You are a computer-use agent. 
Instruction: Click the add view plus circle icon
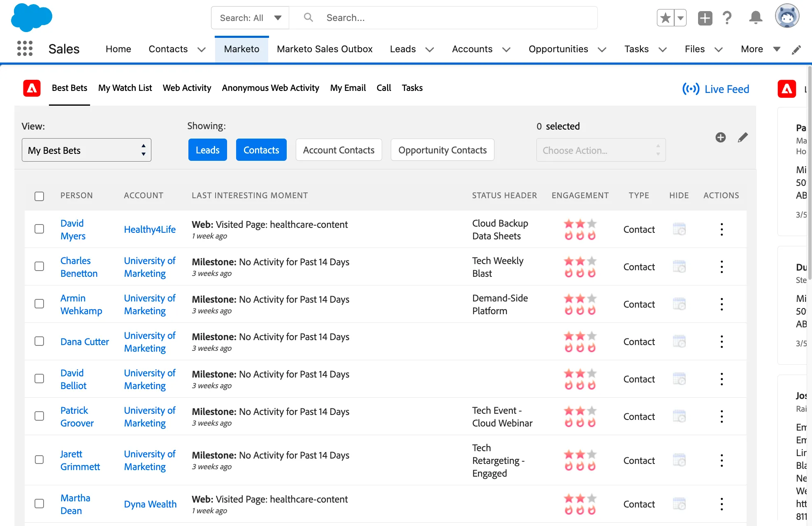pos(721,137)
